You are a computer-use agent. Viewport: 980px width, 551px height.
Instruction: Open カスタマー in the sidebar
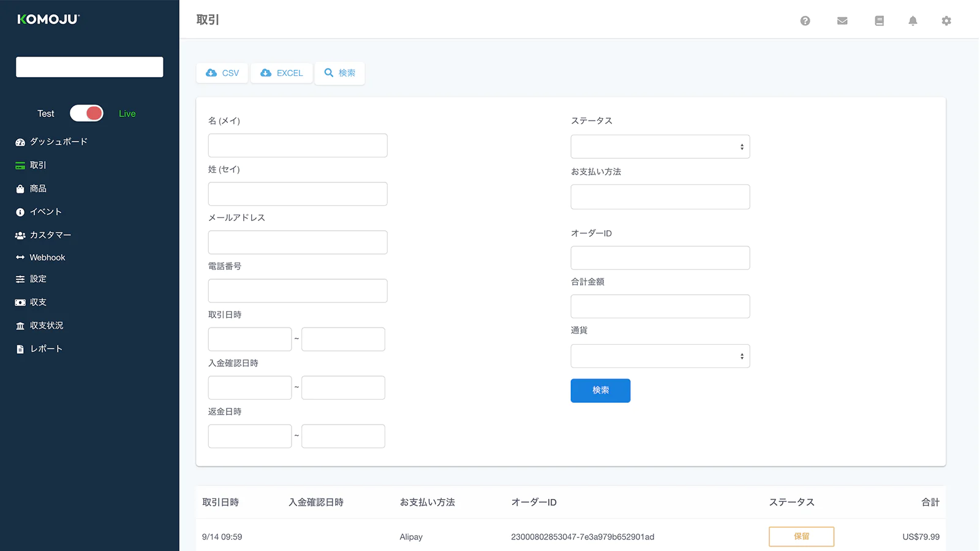pyautogui.click(x=50, y=235)
